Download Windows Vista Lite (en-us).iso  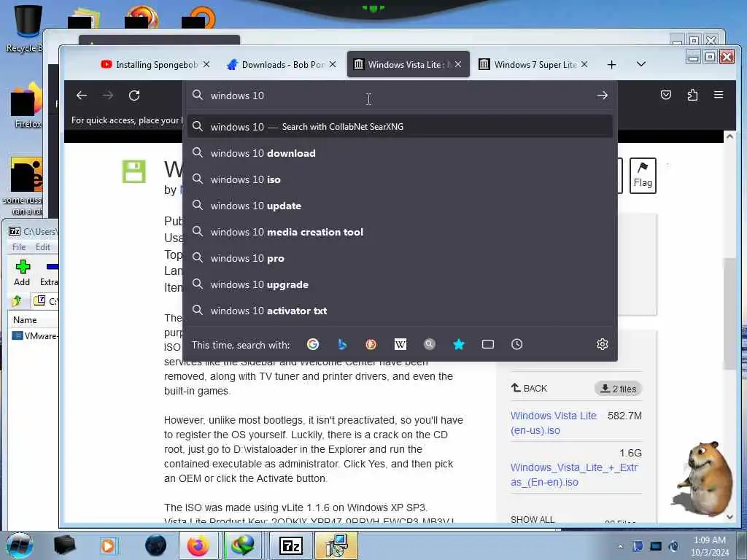pyautogui.click(x=553, y=423)
